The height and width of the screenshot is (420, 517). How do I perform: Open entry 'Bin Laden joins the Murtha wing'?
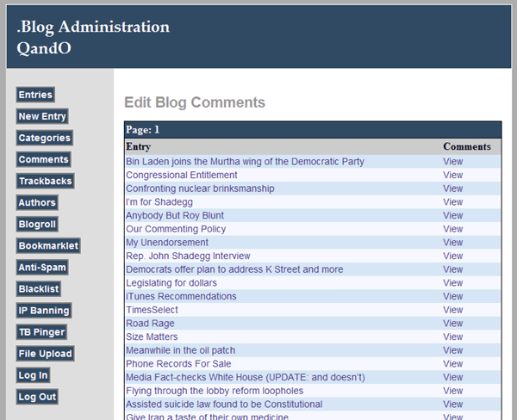pyautogui.click(x=245, y=162)
